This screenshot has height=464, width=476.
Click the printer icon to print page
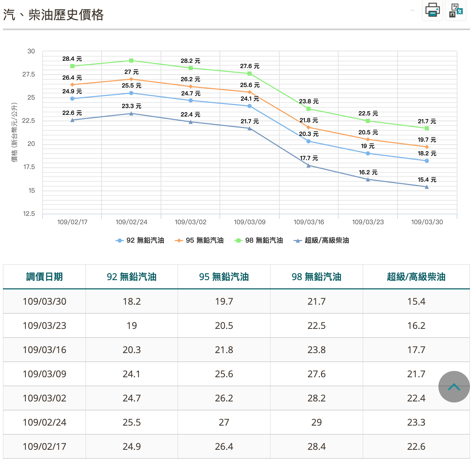432,10
